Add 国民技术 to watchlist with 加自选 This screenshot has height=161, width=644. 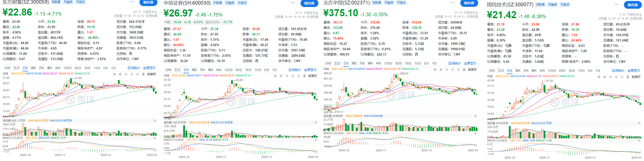632,5
